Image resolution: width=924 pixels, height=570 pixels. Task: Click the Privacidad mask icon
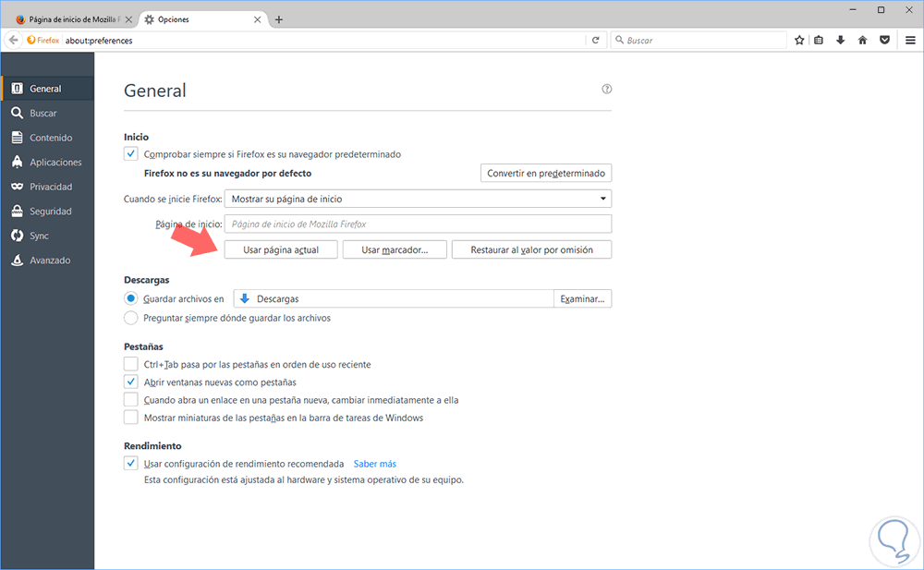coord(17,187)
